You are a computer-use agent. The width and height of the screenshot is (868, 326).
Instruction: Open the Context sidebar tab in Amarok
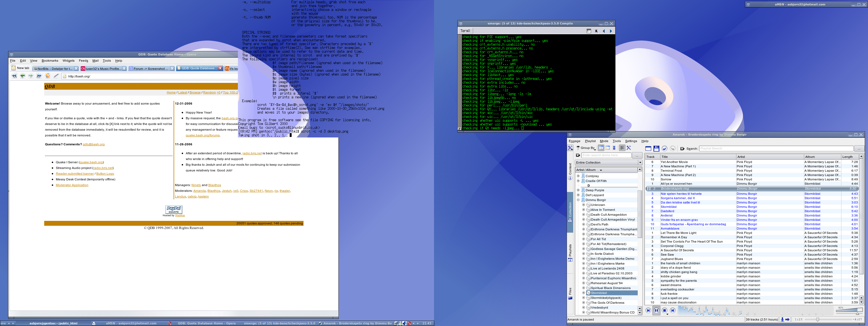point(570,171)
